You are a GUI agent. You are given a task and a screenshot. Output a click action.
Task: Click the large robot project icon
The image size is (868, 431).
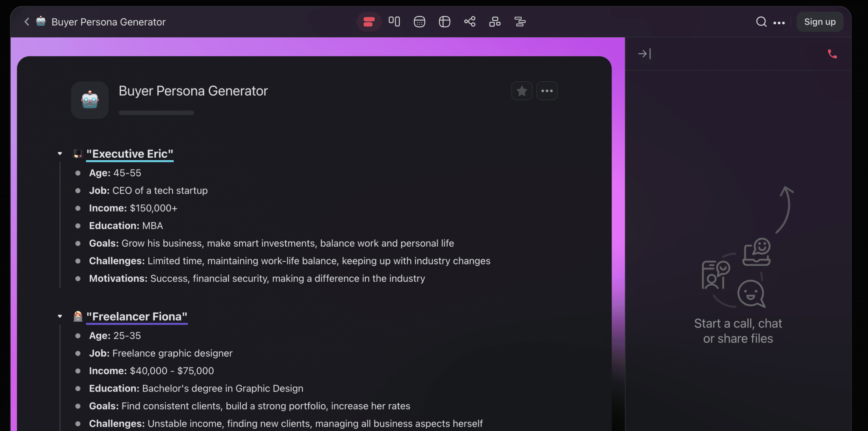(90, 100)
